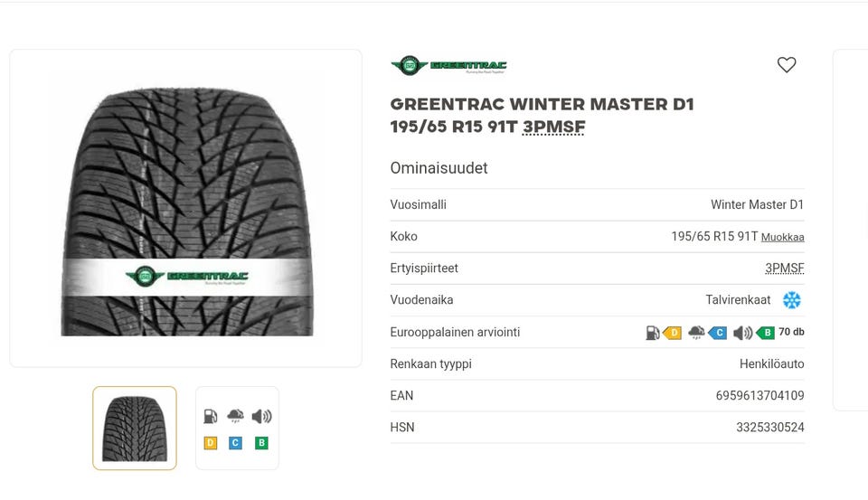
Task: Click the Talvirenkaat season label
Action: tap(738, 300)
